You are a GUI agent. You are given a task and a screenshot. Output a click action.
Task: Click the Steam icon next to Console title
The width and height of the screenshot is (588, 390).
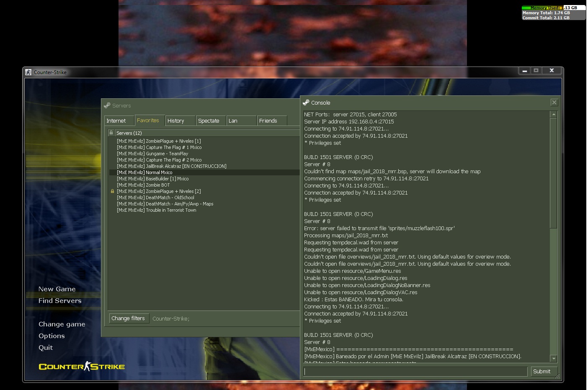[306, 103]
